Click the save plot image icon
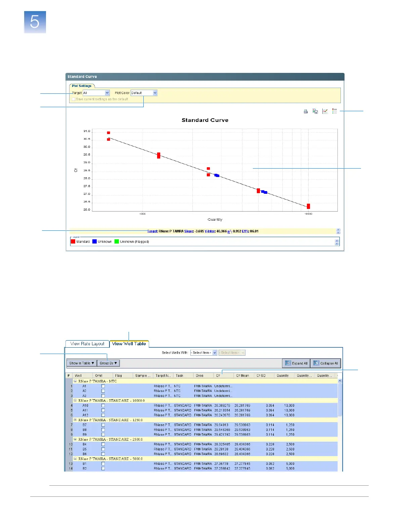 click(x=315, y=111)
